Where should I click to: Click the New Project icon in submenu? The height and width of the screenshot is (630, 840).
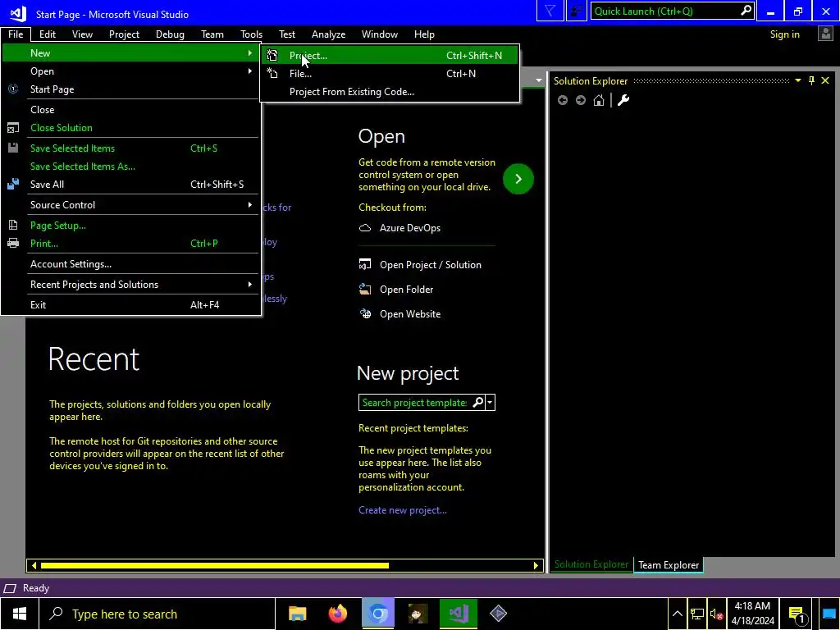tap(272, 55)
